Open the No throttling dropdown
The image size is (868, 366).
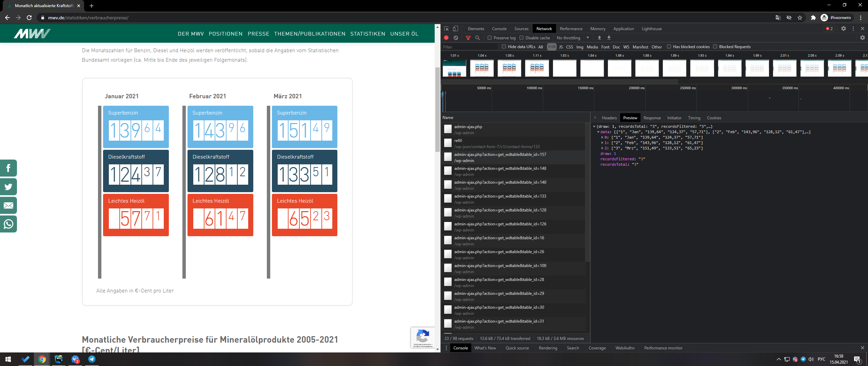pyautogui.click(x=573, y=38)
